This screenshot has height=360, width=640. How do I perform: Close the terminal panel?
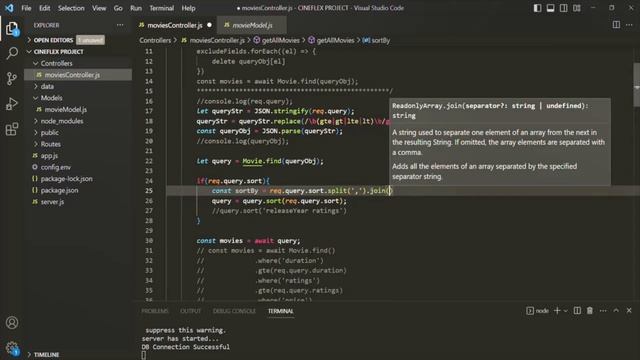tap(629, 311)
